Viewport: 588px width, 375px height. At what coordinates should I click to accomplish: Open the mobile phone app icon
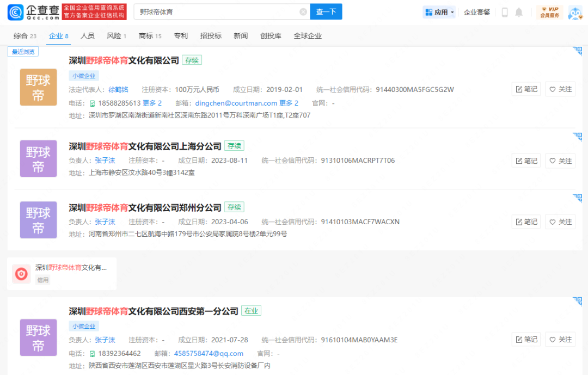(x=505, y=12)
